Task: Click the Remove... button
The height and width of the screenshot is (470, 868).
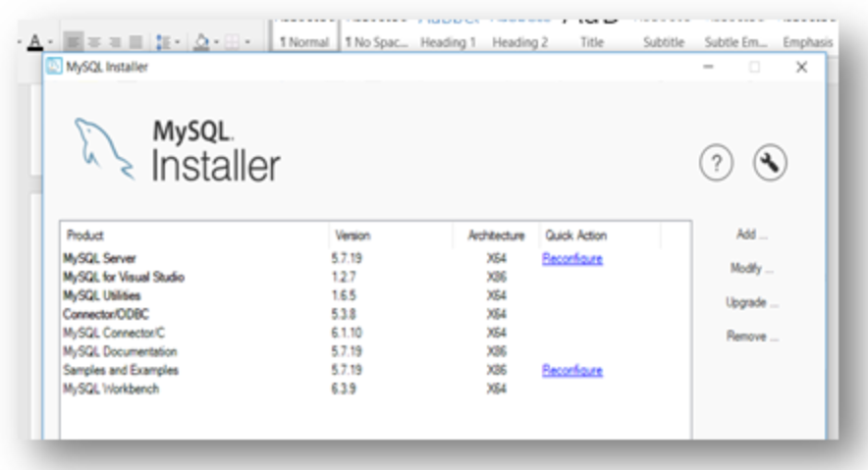Action: pos(751,337)
